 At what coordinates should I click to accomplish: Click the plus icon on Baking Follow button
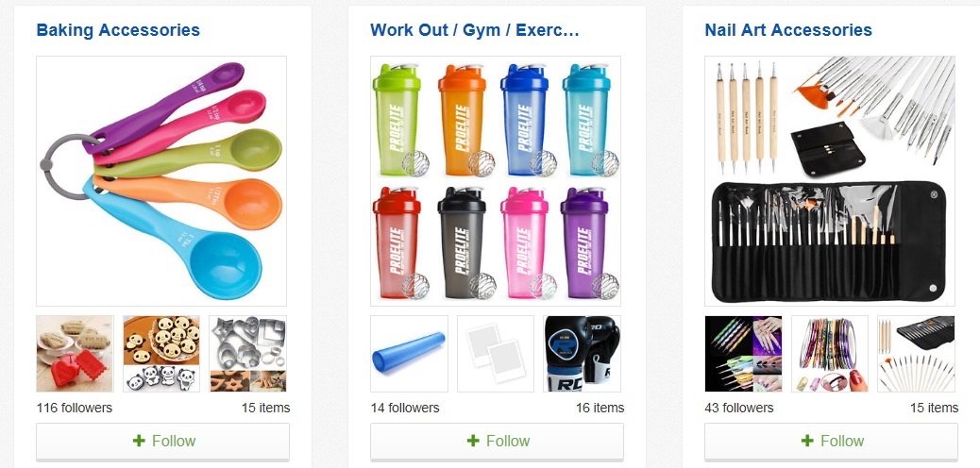(x=139, y=442)
